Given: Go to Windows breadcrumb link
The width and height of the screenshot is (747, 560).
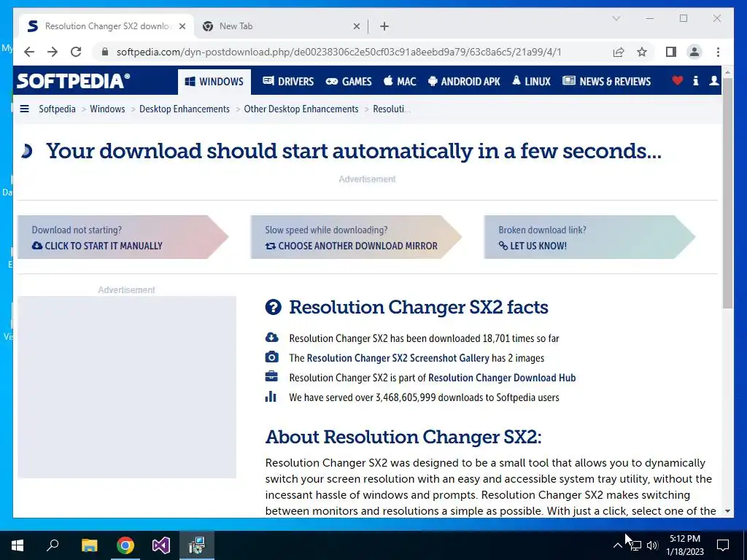Looking at the screenshot, I should (x=107, y=109).
